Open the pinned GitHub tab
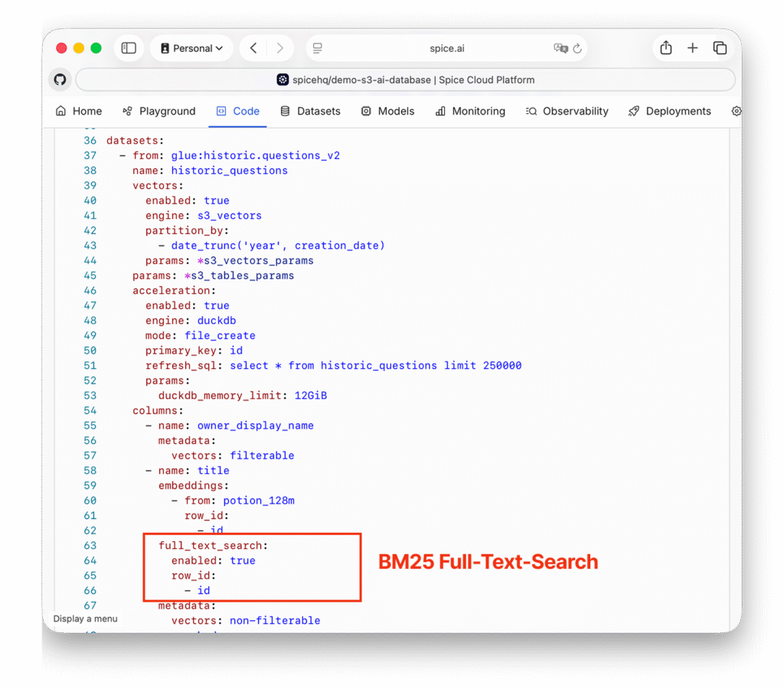This screenshot has height=689, width=784. pyautogui.click(x=60, y=80)
